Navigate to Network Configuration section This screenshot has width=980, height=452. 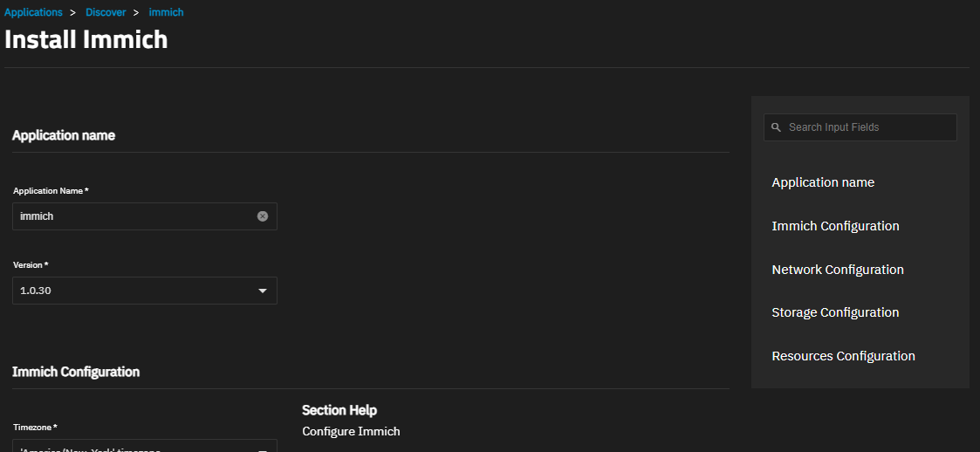(x=838, y=270)
